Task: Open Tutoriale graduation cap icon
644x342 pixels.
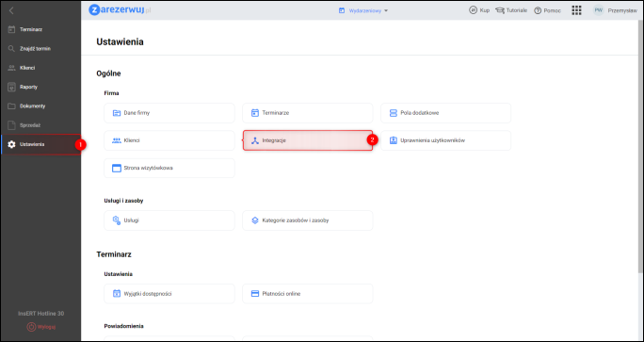Action: (x=499, y=10)
